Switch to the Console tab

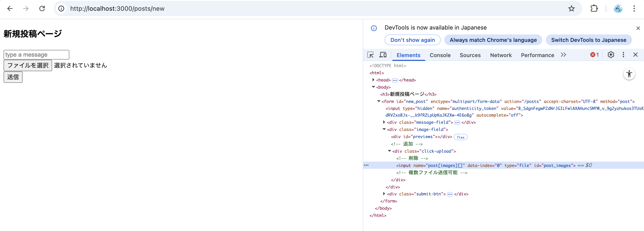[x=440, y=55]
